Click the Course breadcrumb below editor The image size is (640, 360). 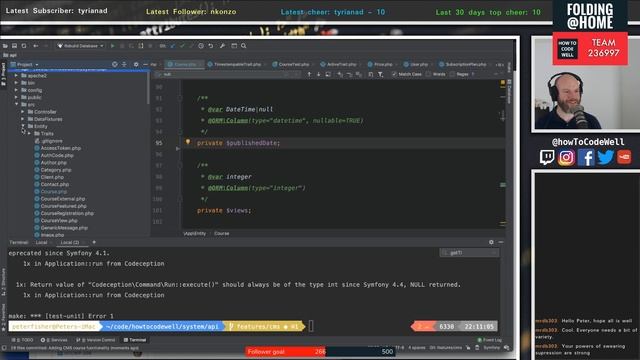pos(222,233)
